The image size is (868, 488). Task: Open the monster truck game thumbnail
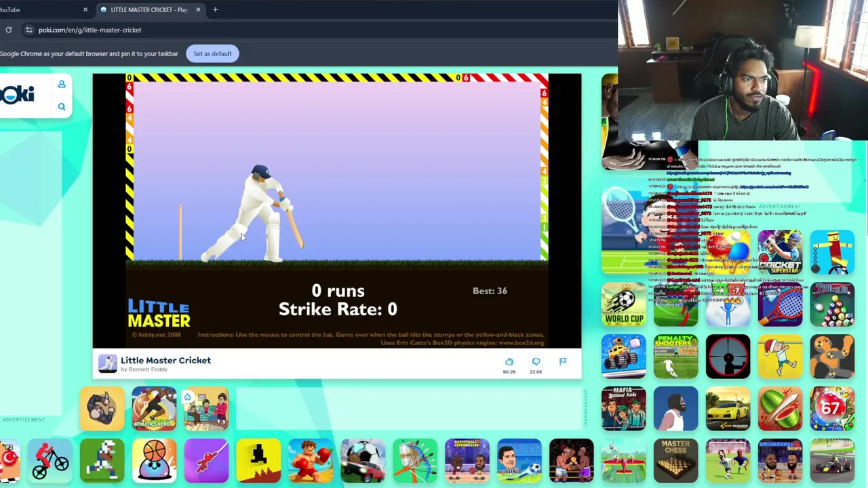624,357
